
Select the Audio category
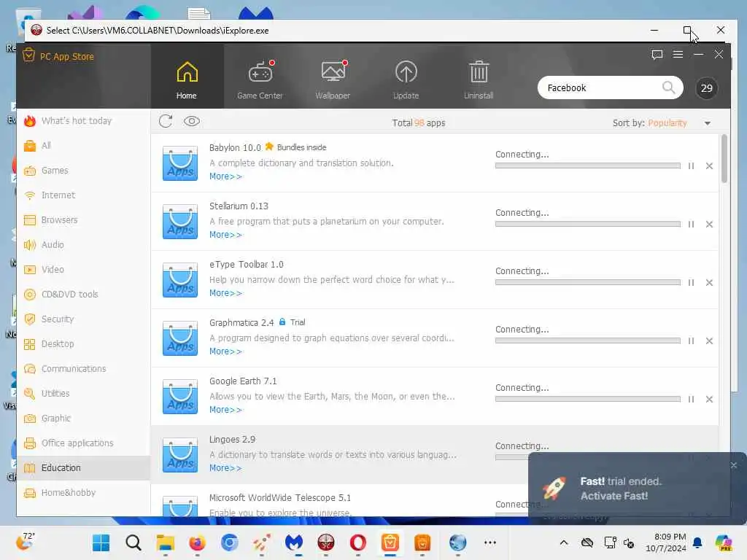83,245
